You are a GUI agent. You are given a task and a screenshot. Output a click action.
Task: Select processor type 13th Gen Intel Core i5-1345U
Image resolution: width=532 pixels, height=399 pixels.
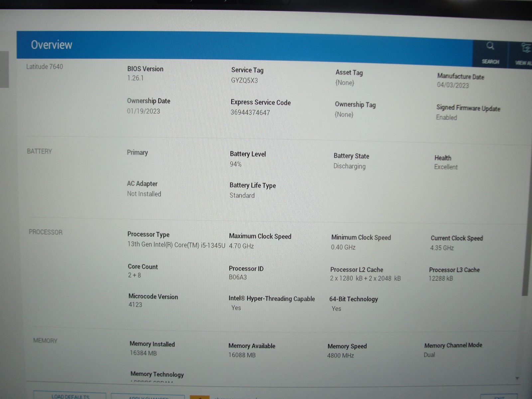tap(176, 245)
